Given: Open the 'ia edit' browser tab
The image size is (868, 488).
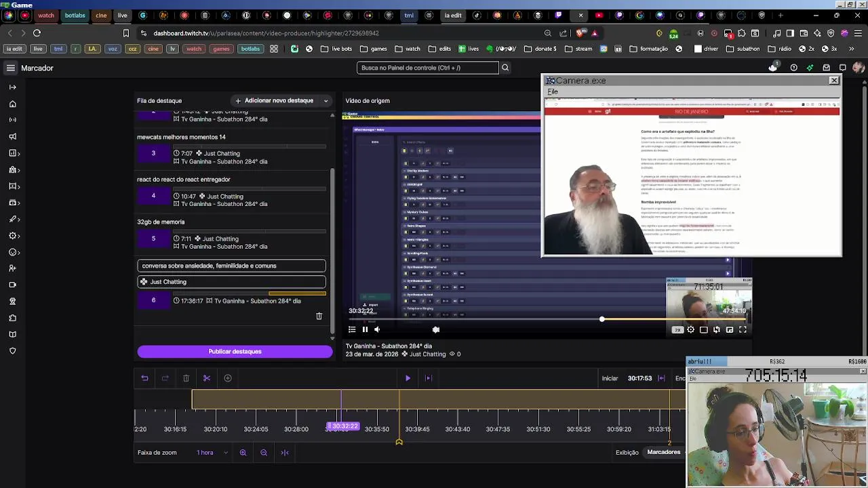Looking at the screenshot, I should tap(453, 15).
